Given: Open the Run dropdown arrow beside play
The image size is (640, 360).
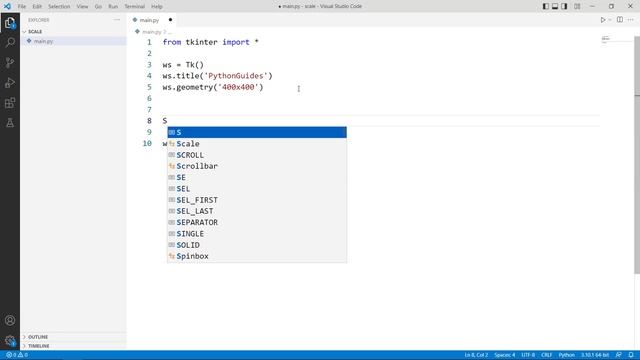Looking at the screenshot, I should click(610, 20).
